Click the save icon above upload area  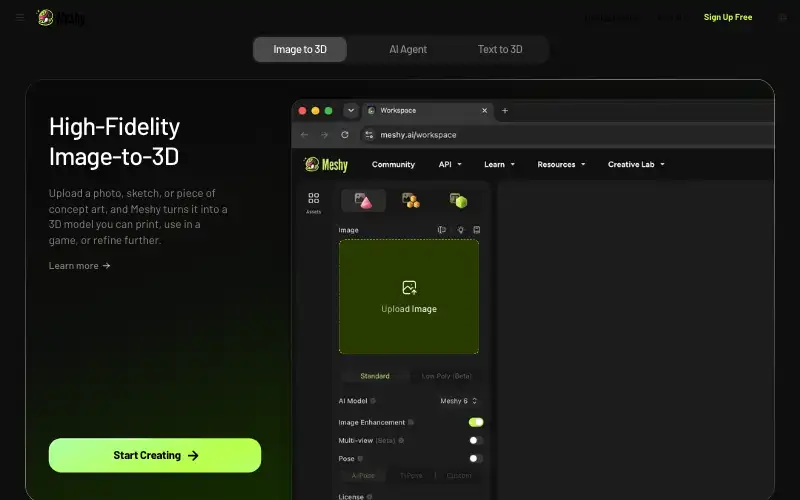(x=477, y=230)
